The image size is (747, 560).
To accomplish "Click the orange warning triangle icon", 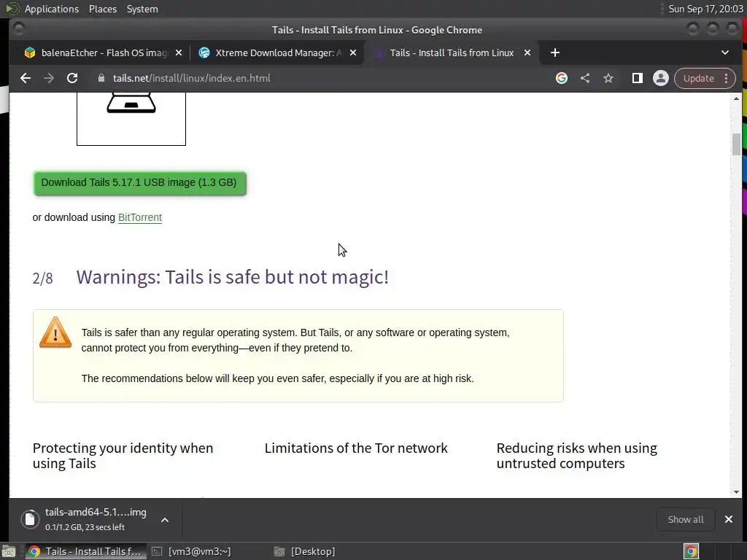I will pyautogui.click(x=55, y=332).
